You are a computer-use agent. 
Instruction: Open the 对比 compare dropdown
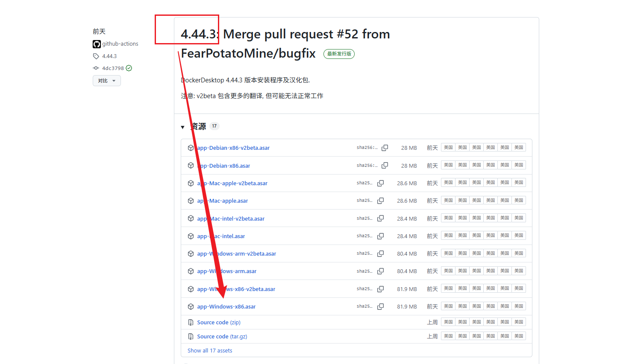click(x=107, y=81)
